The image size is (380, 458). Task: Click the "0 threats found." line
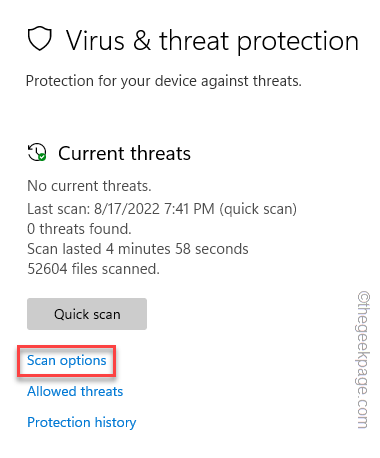79,229
